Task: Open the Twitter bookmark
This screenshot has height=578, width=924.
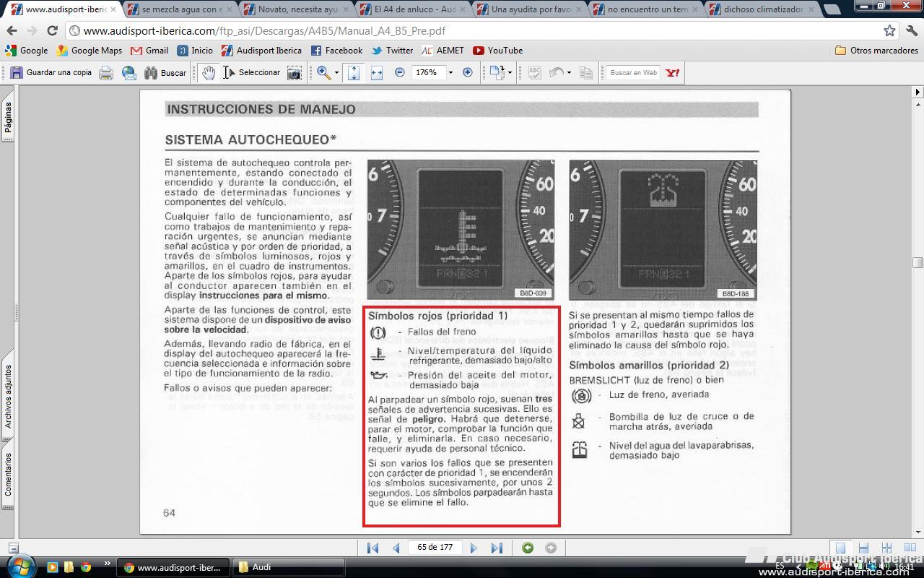Action: (392, 51)
